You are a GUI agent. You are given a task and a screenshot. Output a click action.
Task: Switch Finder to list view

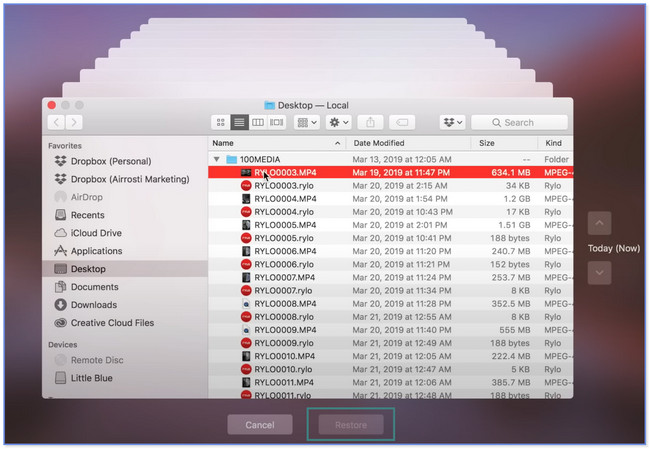(x=239, y=122)
